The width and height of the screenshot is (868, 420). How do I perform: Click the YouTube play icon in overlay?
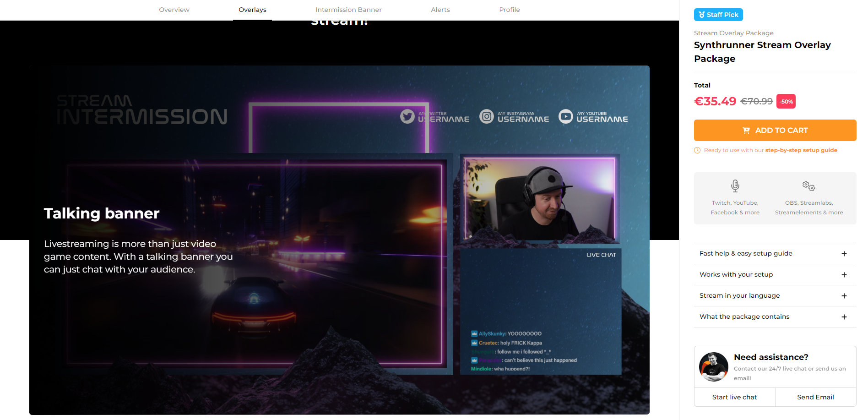point(566,116)
